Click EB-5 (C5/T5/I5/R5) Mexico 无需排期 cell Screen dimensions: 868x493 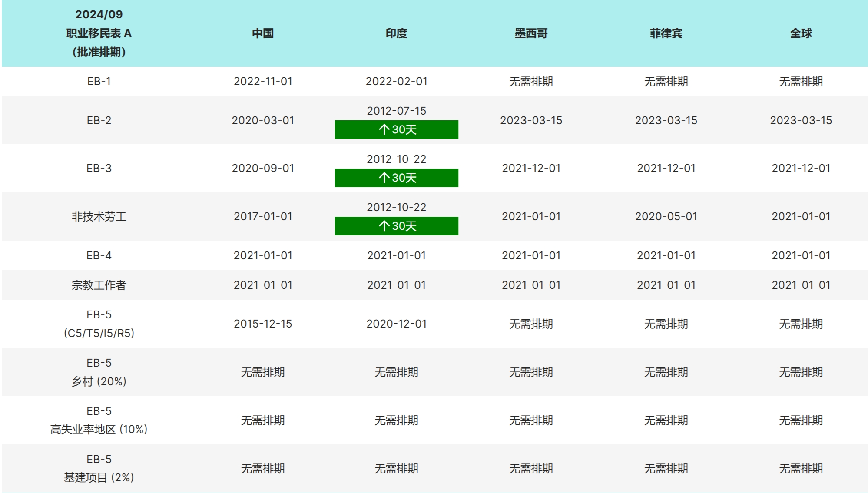(531, 324)
